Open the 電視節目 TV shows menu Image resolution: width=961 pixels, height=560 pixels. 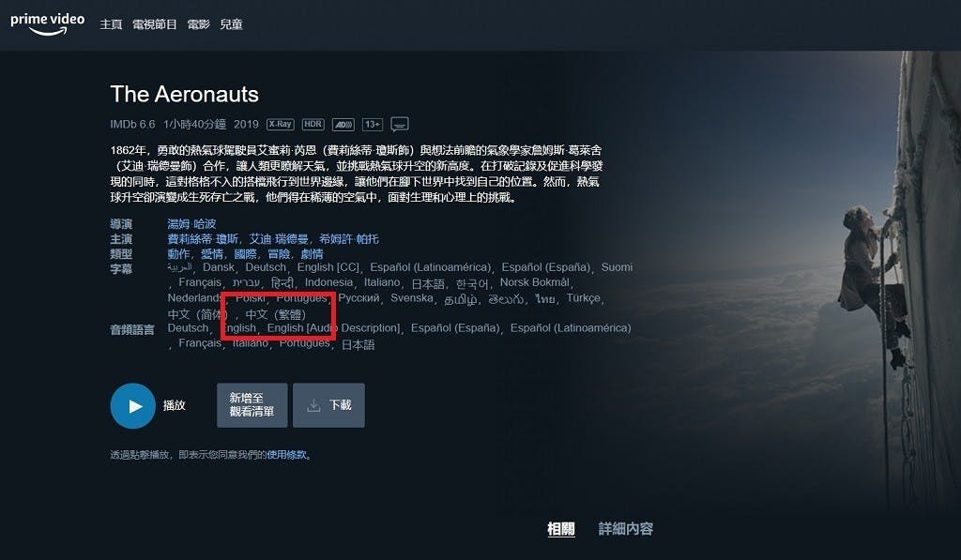coord(155,24)
